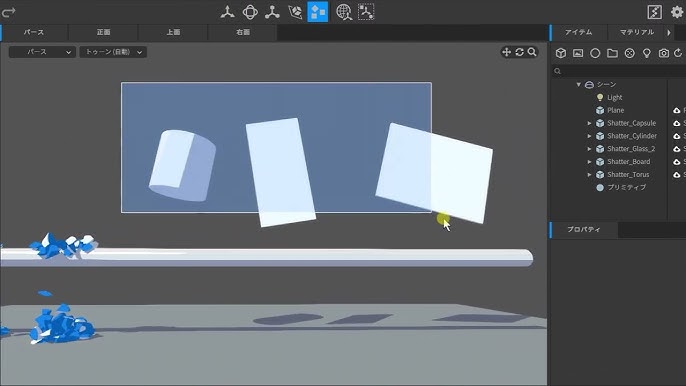Click the material icon in Plane row
686x386 pixels.
tap(677, 110)
